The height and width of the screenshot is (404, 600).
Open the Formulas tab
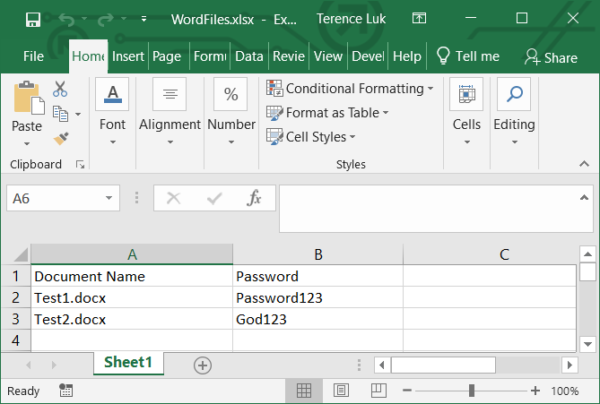[x=210, y=57]
